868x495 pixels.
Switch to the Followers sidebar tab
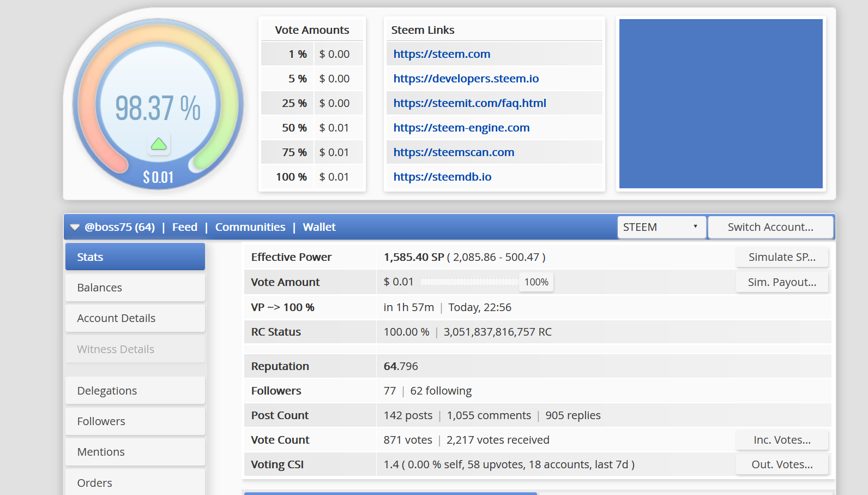point(135,421)
